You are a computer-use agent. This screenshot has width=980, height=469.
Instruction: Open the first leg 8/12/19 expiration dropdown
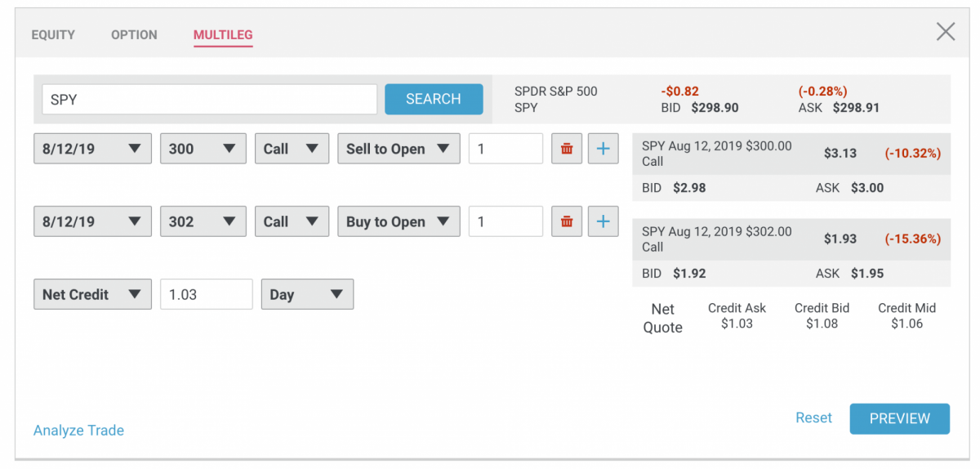[92, 149]
